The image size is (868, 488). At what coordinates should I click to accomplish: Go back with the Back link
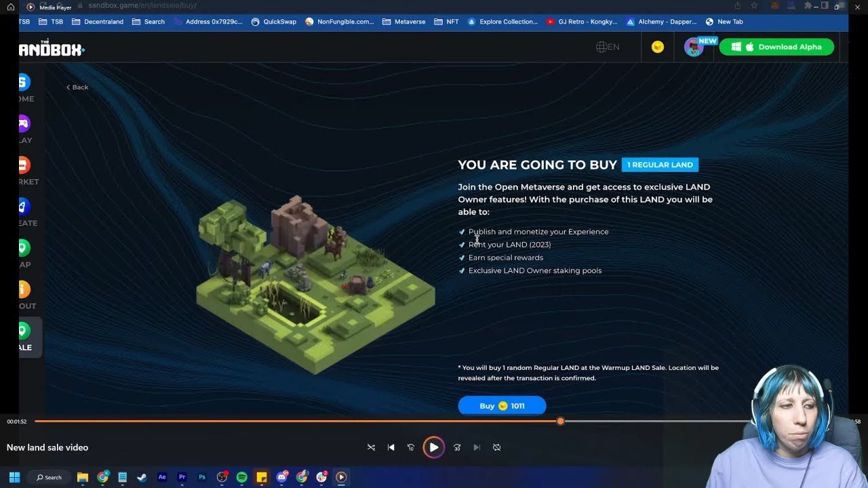tap(77, 87)
